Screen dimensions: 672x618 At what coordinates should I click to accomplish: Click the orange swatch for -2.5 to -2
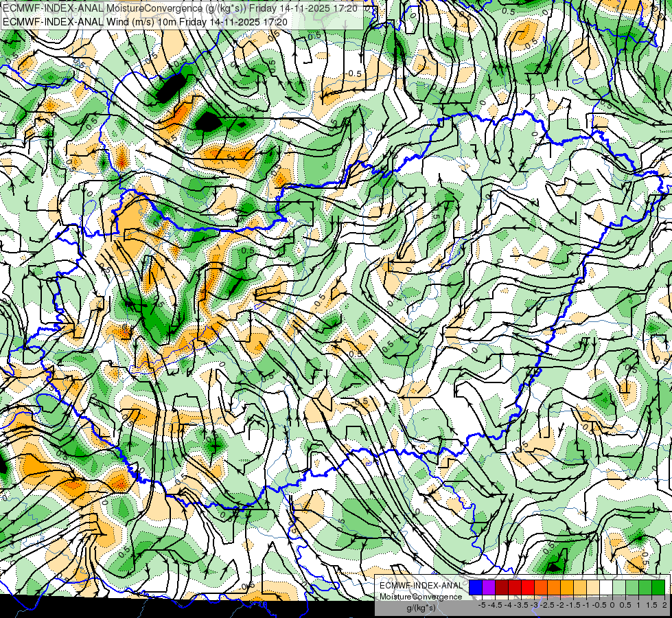554,588
